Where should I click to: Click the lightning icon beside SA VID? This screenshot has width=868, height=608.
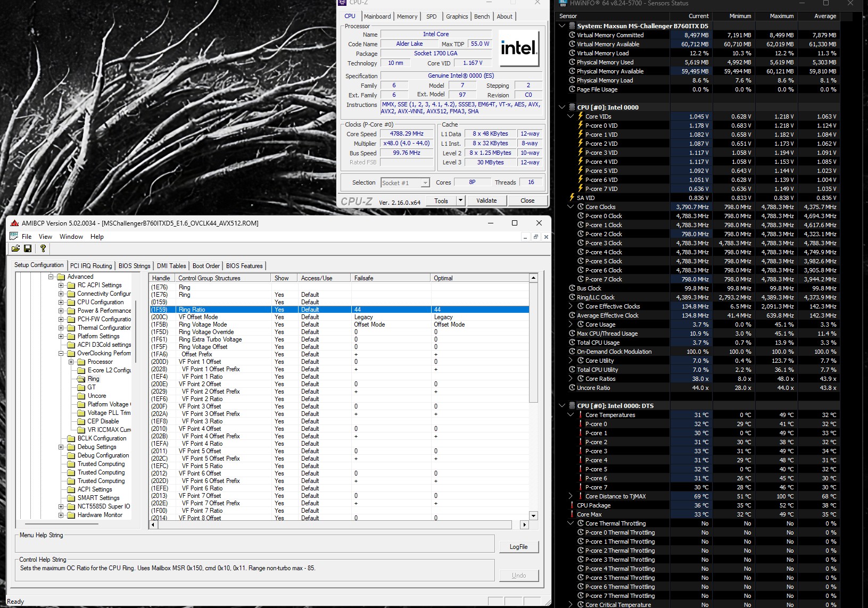[572, 198]
